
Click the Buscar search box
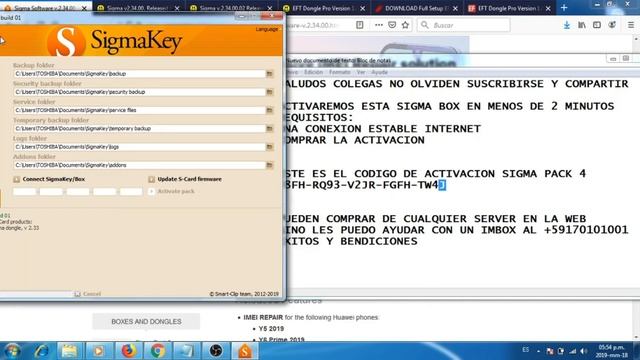[463, 25]
